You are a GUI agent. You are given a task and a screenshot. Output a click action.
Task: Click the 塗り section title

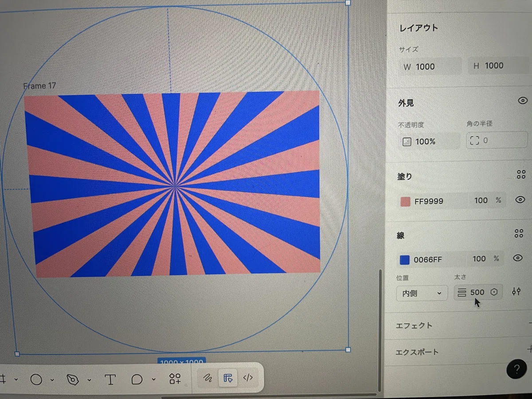pos(405,176)
